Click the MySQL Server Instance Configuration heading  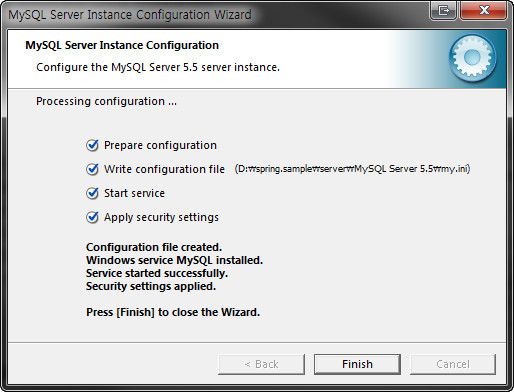coord(122,45)
